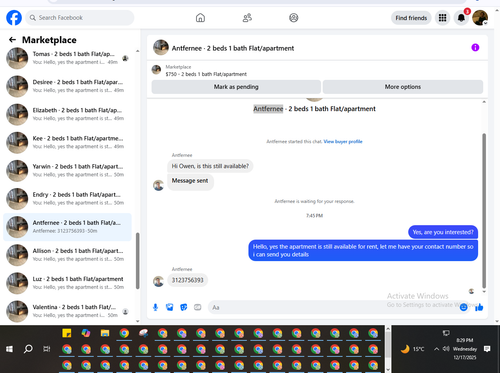Click the "Hi Owen, is this still available?" message
Image resolution: width=500 pixels, height=373 pixels.
[210, 166]
